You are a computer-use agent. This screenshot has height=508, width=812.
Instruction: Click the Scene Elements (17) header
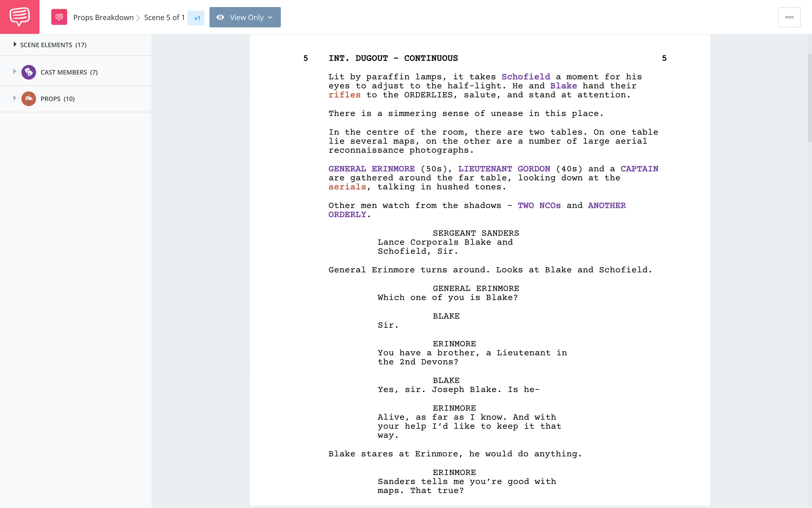tap(53, 45)
